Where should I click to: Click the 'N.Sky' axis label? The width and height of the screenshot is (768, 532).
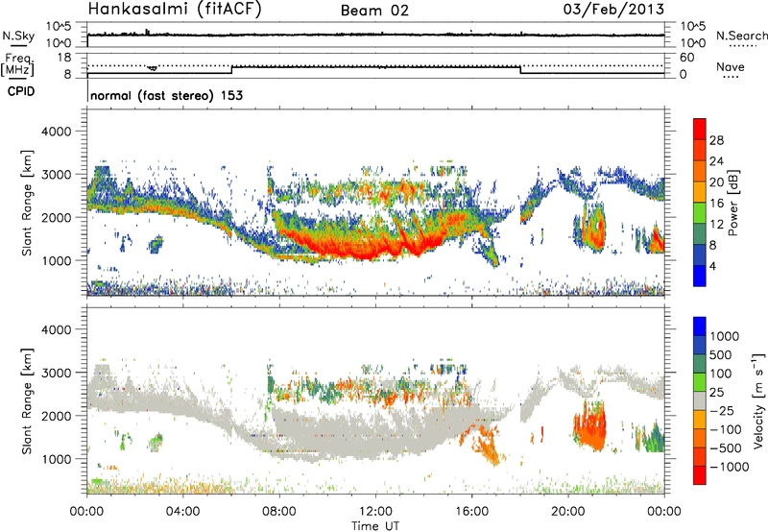pyautogui.click(x=18, y=36)
